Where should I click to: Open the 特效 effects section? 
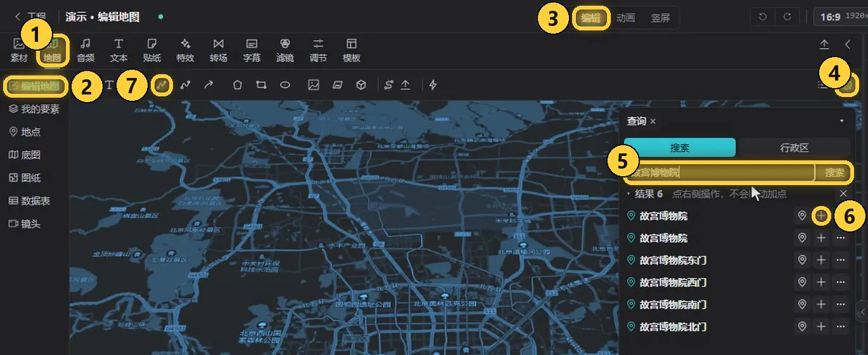(185, 50)
